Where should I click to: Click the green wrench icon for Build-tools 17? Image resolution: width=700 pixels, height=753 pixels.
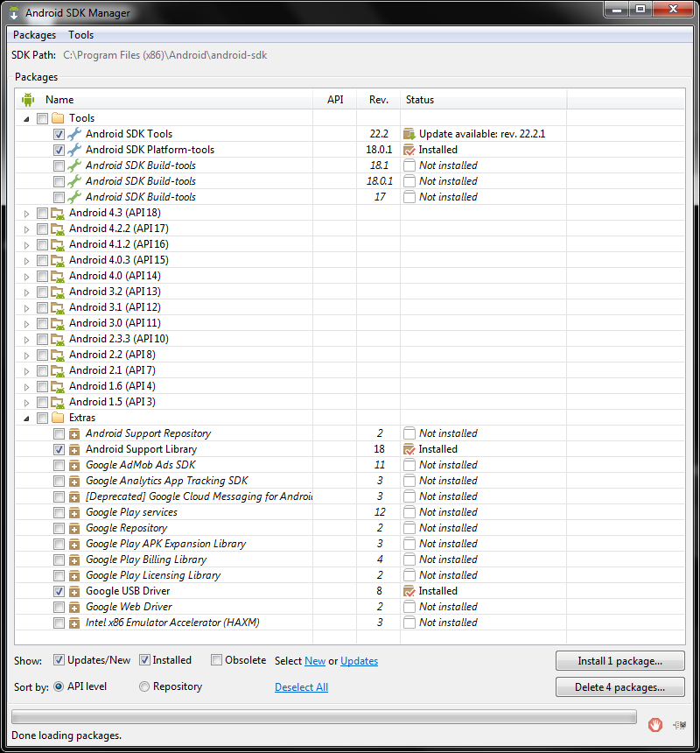[73, 197]
